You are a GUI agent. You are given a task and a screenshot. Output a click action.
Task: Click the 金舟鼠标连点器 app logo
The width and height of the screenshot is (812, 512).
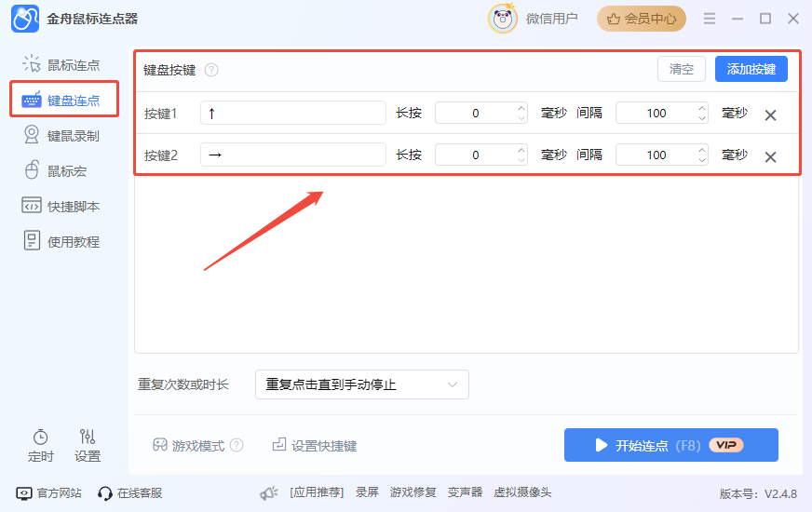(25, 19)
